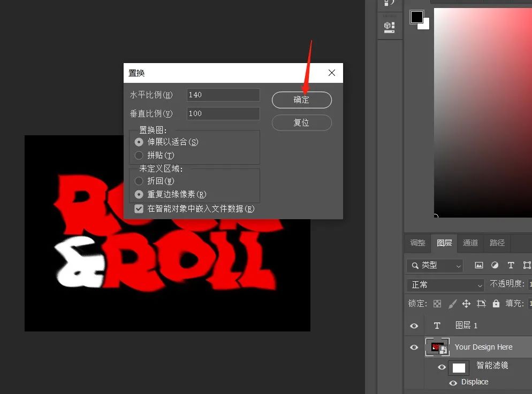Select the 折回 (Wrap Around) radio option

(x=139, y=181)
